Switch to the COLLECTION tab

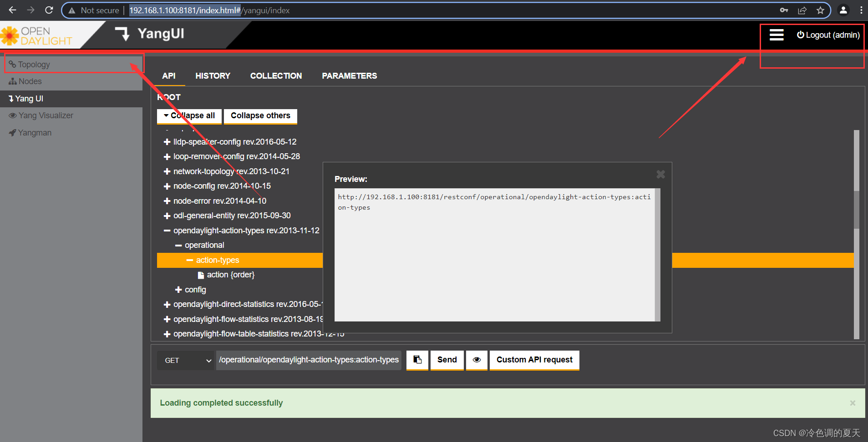[276, 76]
